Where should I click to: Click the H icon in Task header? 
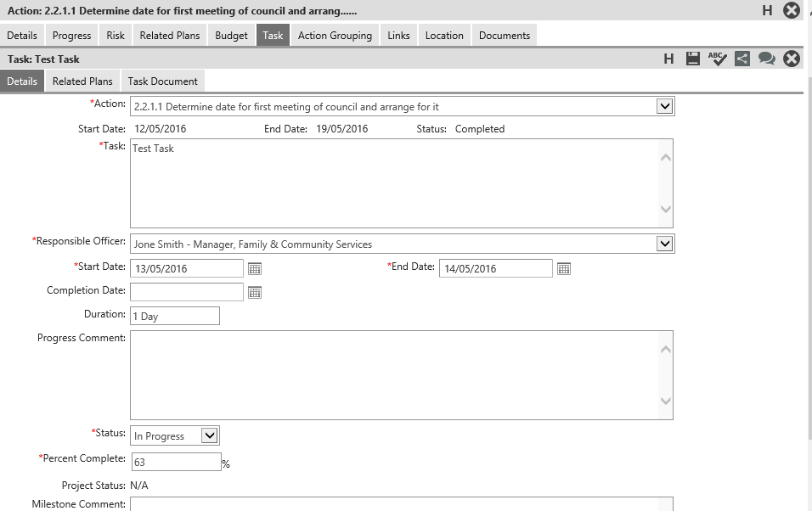668,59
